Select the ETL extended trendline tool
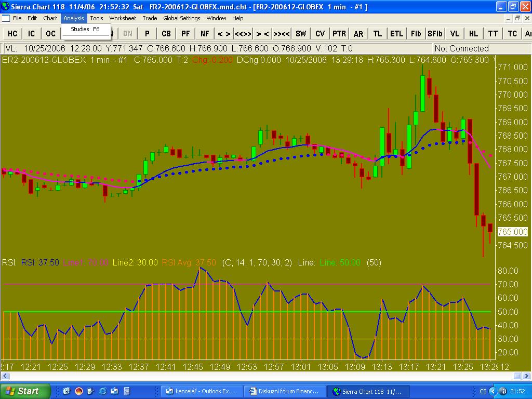532x399 pixels. coord(396,33)
